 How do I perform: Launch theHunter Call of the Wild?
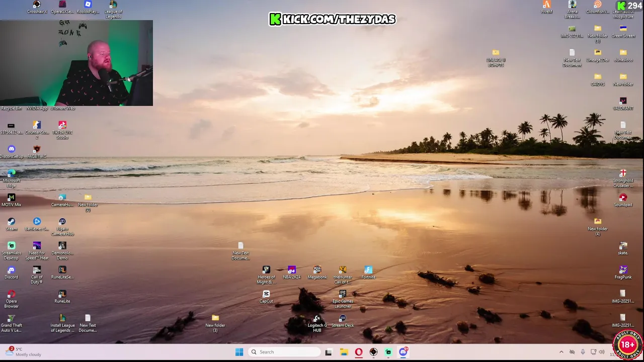click(343, 275)
